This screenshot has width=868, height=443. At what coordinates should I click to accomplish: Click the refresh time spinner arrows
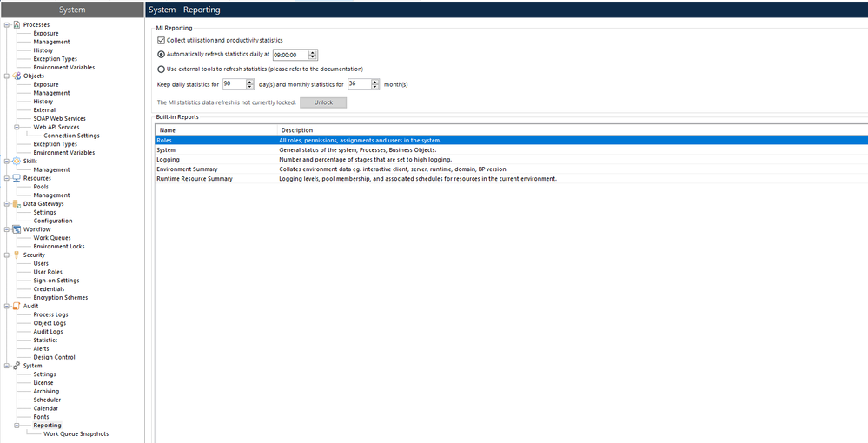[313, 55]
